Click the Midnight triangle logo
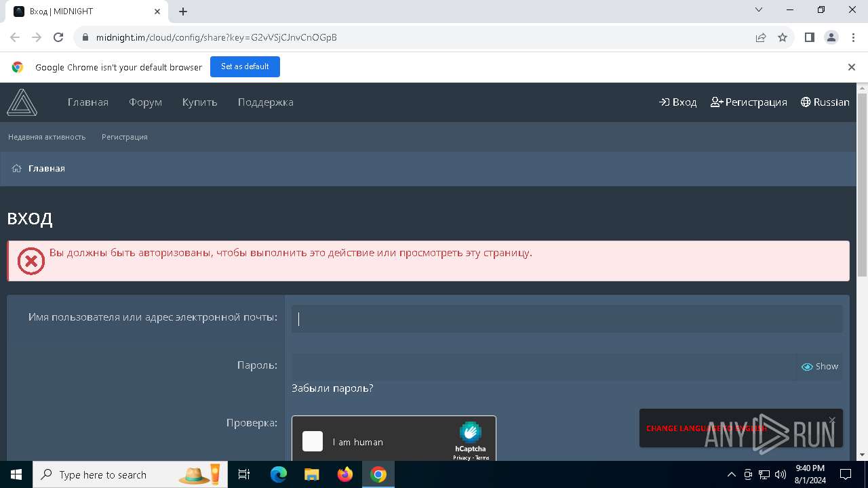Viewport: 868px width, 488px height. tap(22, 102)
